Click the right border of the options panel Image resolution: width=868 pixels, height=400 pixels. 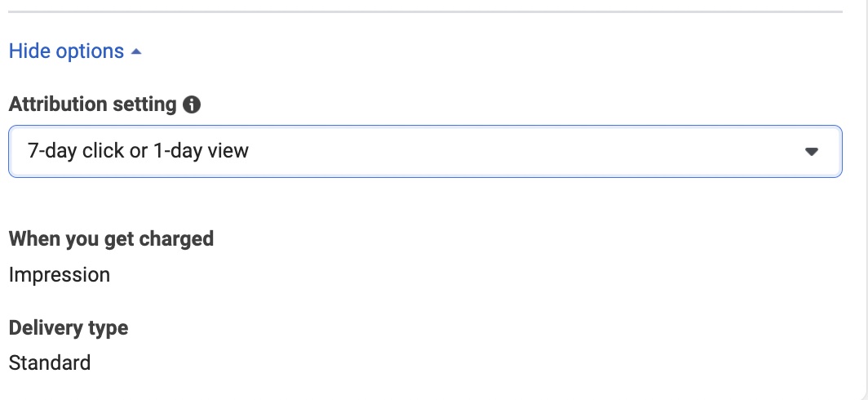pyautogui.click(x=866, y=204)
